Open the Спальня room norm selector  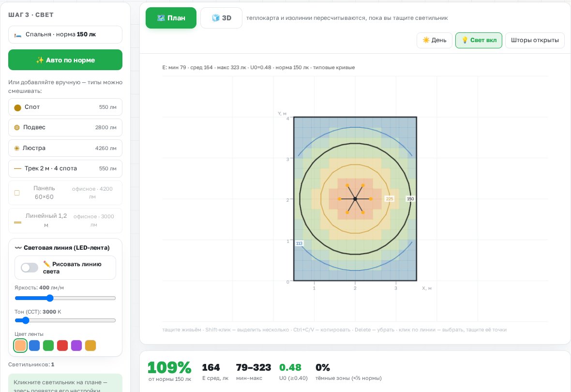pyautogui.click(x=65, y=35)
